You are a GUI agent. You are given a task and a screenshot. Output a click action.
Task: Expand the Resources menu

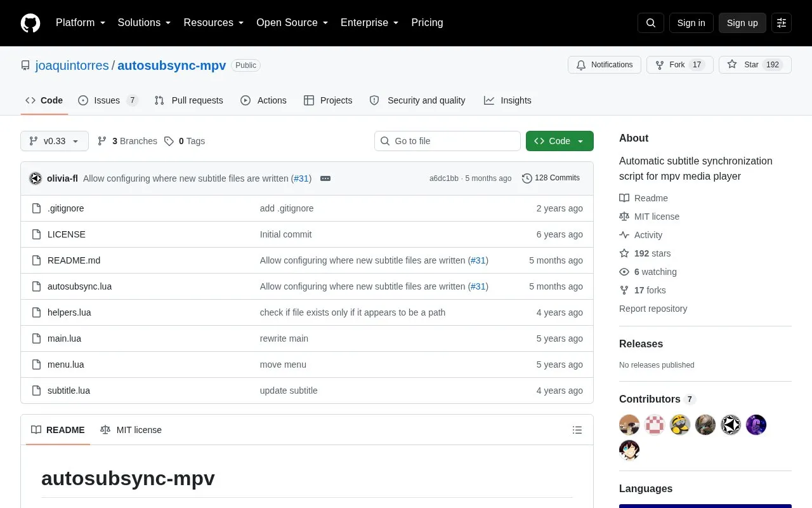(x=214, y=23)
